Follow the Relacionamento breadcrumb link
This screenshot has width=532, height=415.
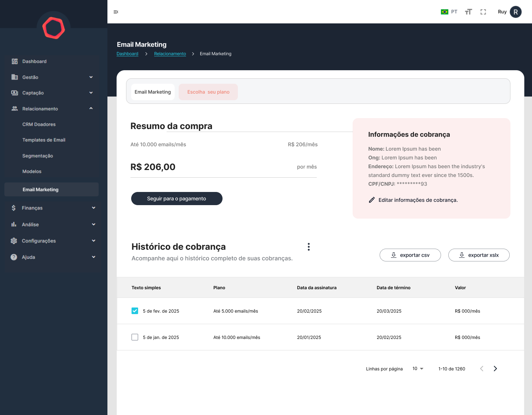coord(170,54)
